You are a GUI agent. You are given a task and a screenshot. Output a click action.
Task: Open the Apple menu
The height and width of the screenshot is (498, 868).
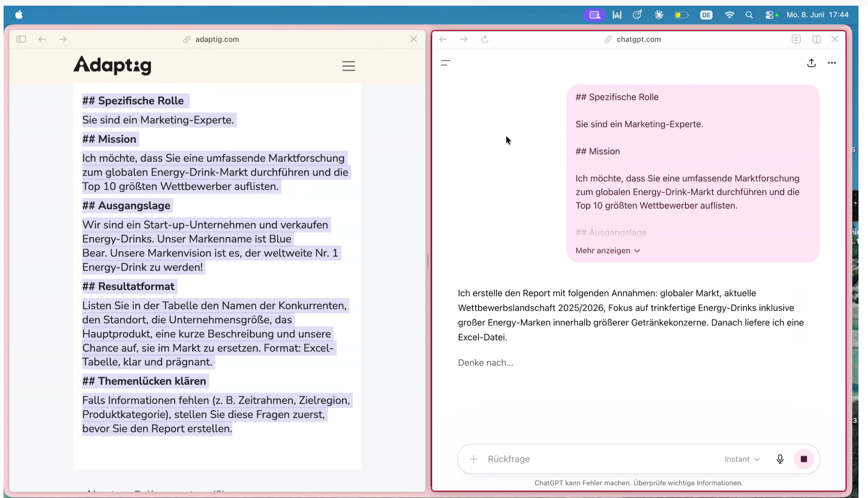pyautogui.click(x=19, y=15)
